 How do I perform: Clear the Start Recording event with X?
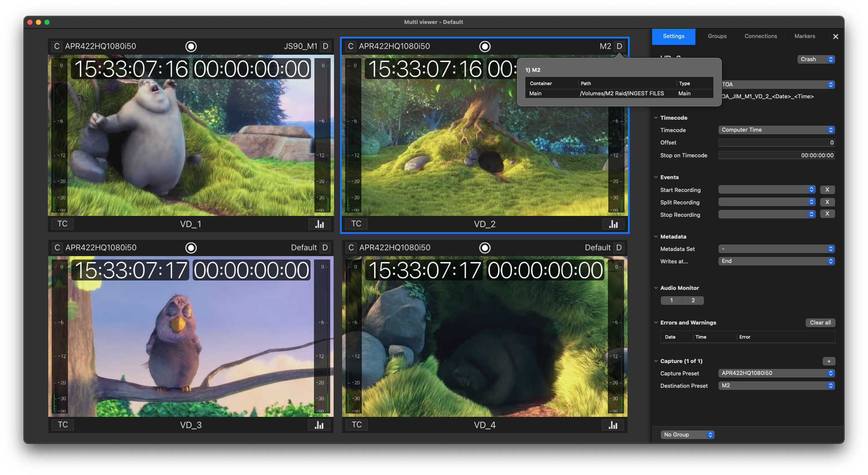[827, 189]
